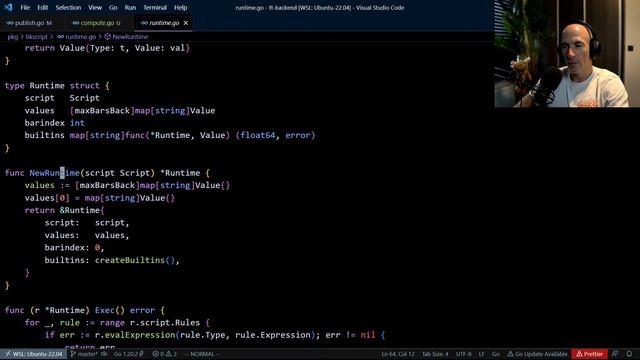Image resolution: width=640 pixels, height=360 pixels.
Task: Change the LF end-of-line sequence
Action: coord(481,354)
